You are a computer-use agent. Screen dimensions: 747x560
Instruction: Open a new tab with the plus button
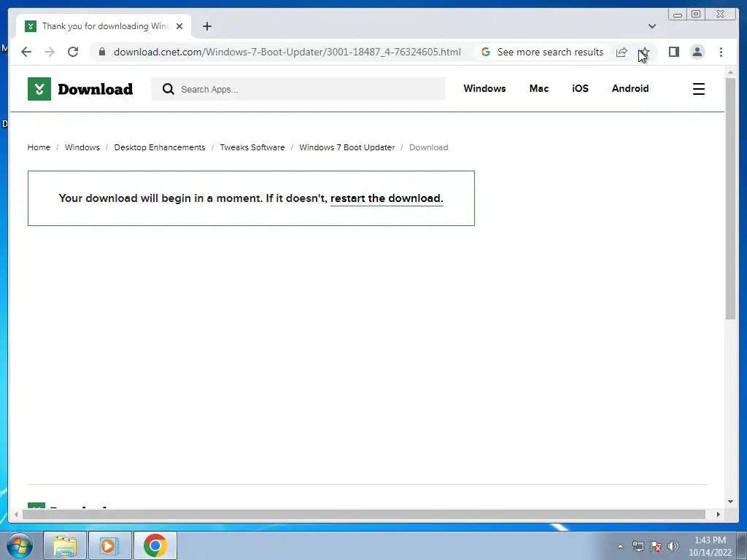[x=206, y=26]
